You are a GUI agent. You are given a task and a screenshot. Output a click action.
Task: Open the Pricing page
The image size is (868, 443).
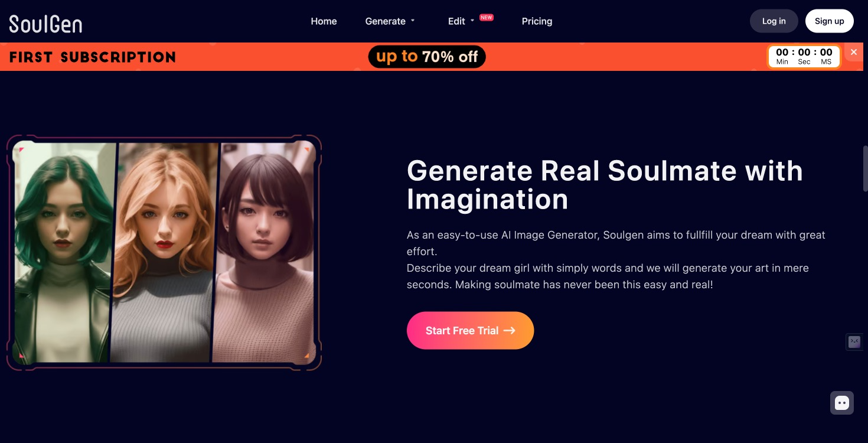tap(537, 21)
